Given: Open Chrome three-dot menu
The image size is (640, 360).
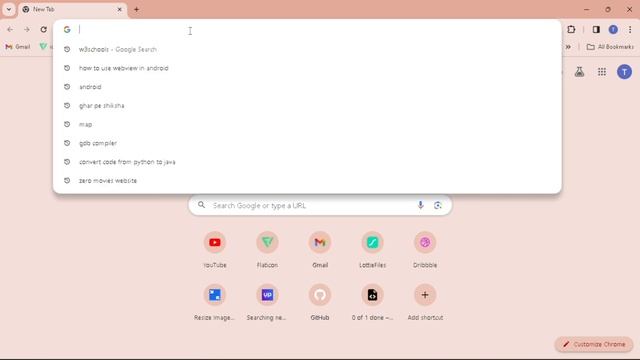Looking at the screenshot, I should [630, 29].
